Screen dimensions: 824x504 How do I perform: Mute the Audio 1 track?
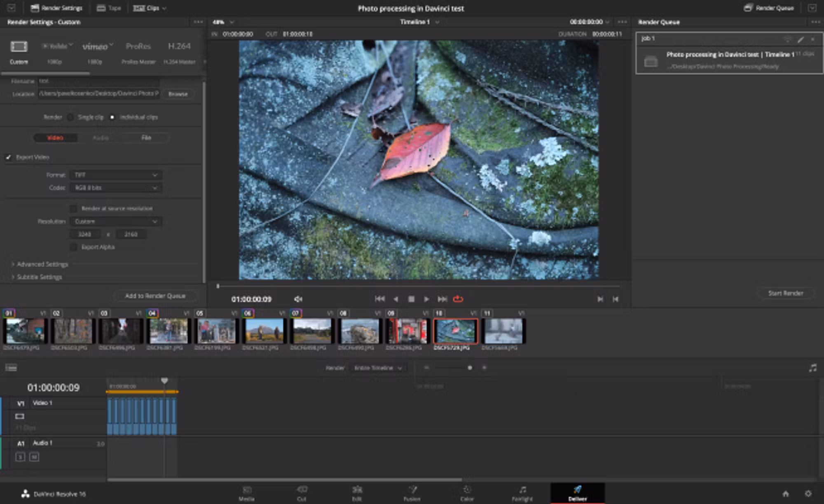tap(34, 457)
